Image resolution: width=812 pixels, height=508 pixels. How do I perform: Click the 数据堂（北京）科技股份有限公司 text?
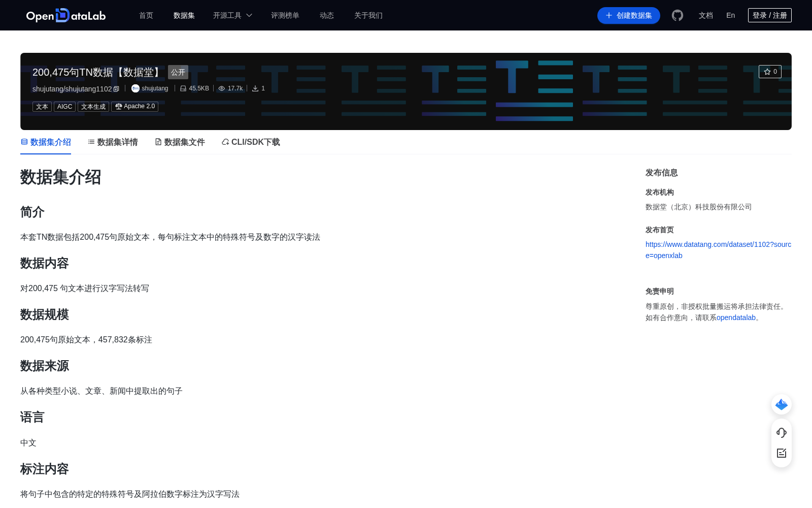[x=698, y=207]
